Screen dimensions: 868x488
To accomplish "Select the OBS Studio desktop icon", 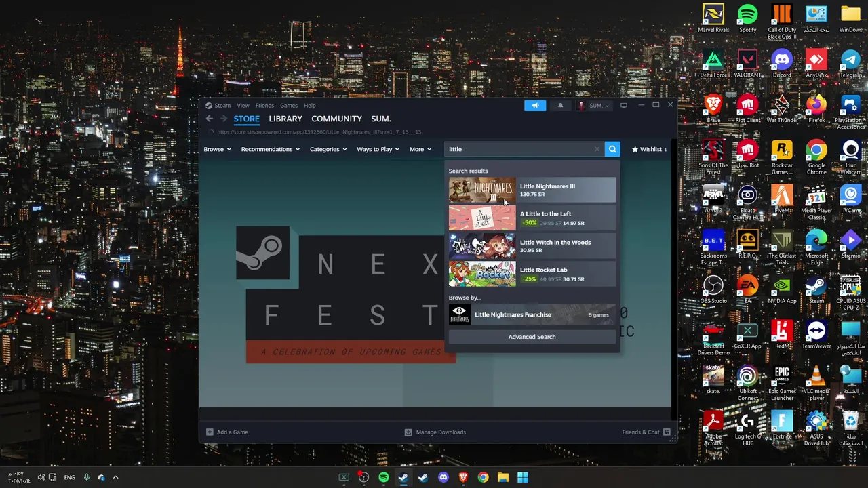I will 713,289.
